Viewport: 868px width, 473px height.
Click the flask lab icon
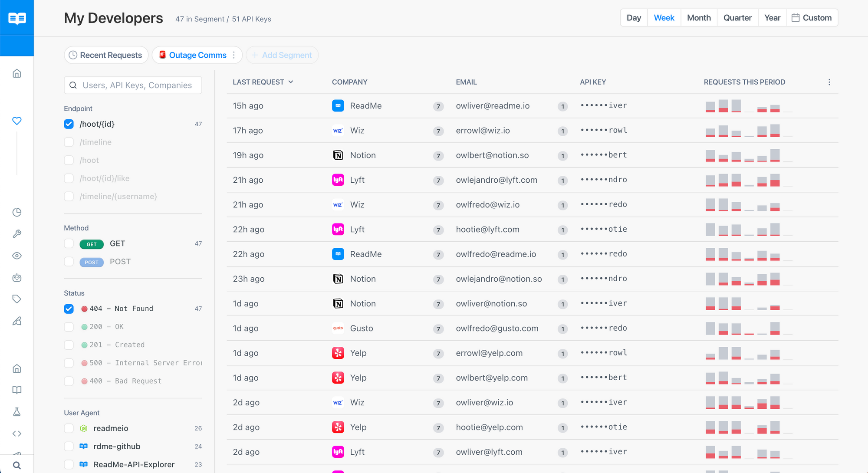point(17,412)
